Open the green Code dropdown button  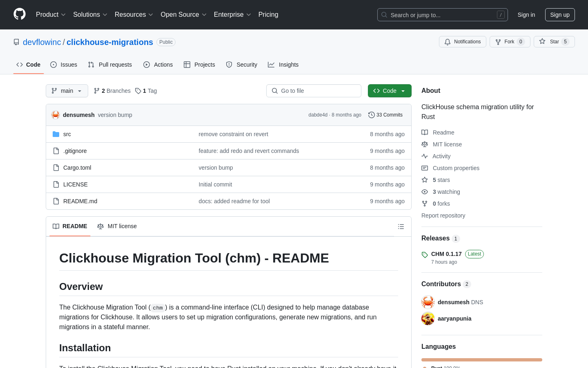point(390,91)
